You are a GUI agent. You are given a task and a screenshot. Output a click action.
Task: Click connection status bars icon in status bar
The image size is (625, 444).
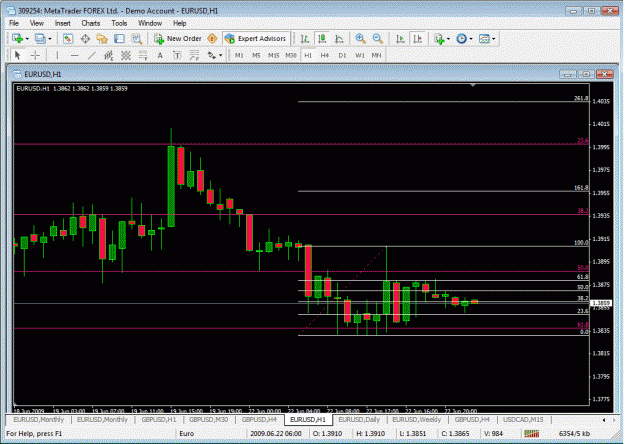tap(531, 434)
